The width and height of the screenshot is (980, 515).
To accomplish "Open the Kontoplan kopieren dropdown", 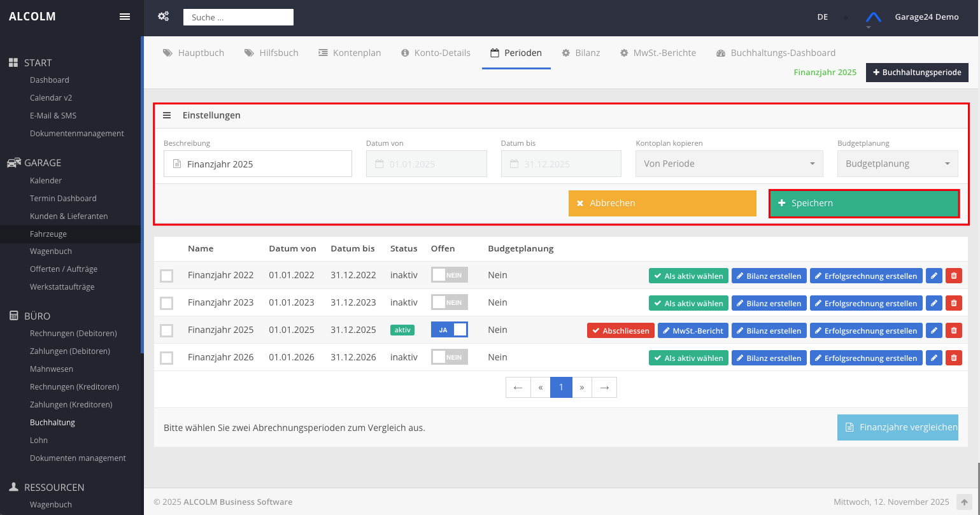I will point(728,164).
